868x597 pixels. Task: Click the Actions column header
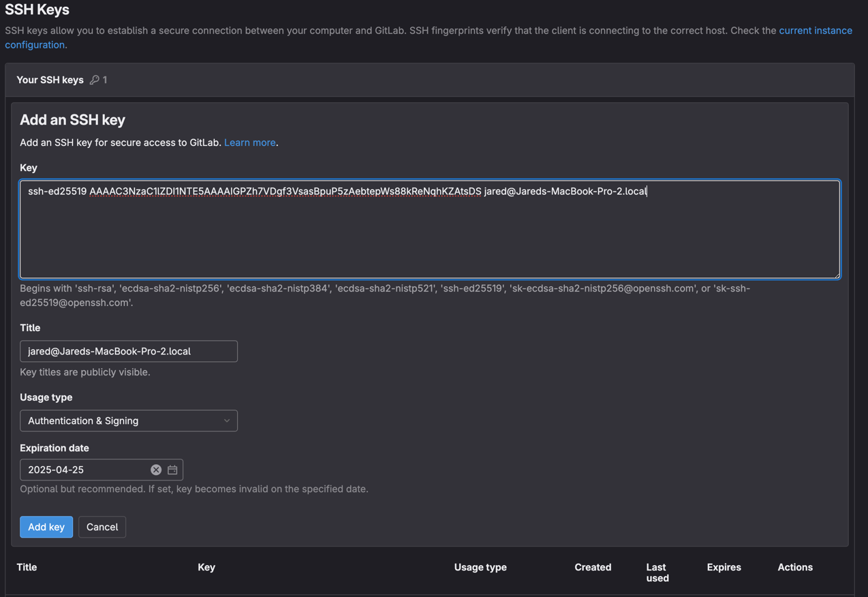(795, 567)
